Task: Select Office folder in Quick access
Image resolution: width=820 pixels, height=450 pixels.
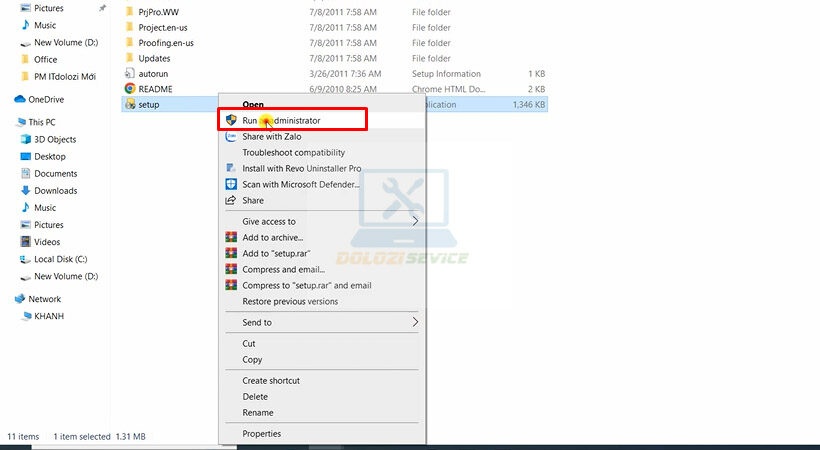Action: click(x=45, y=59)
